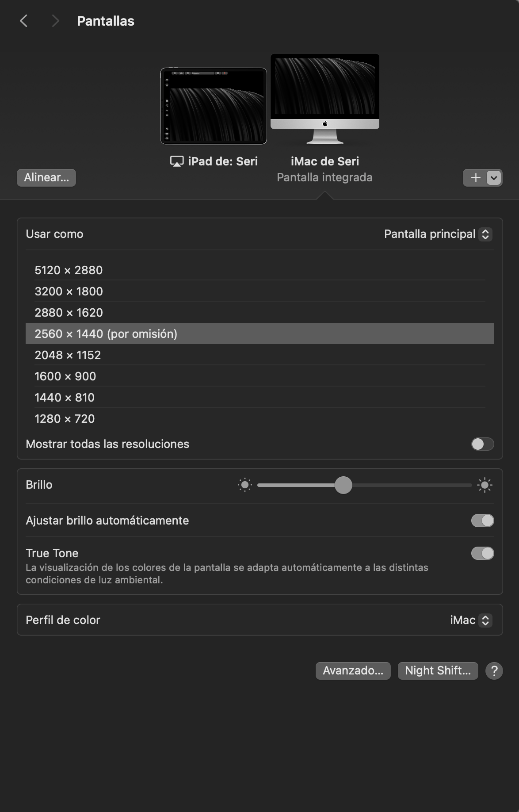The height and width of the screenshot is (812, 519).
Task: Click the AirPlay icon next to iPad de: Seri
Action: click(177, 161)
